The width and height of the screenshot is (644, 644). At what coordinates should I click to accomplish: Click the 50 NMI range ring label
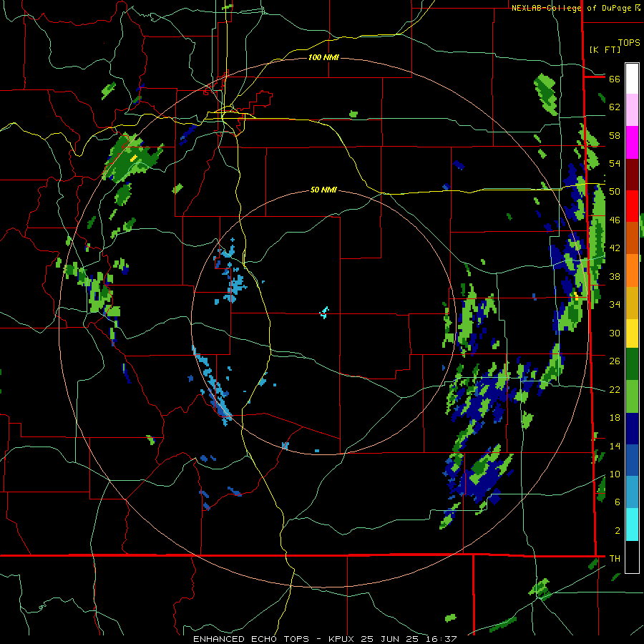point(323,190)
